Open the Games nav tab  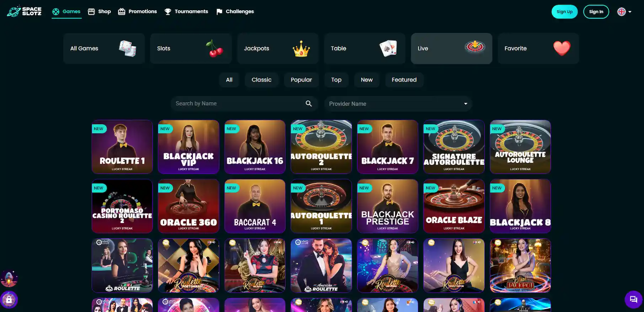pyautogui.click(x=66, y=11)
